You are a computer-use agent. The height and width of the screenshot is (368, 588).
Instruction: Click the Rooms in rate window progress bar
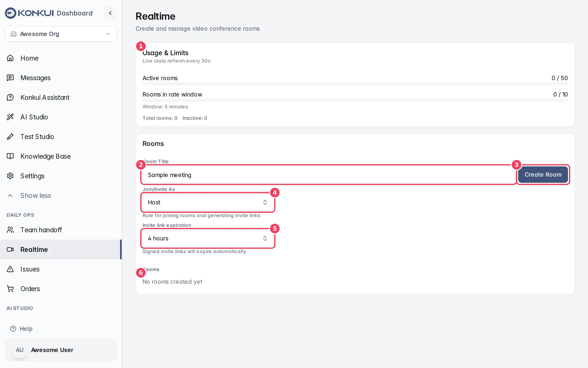[x=355, y=100]
